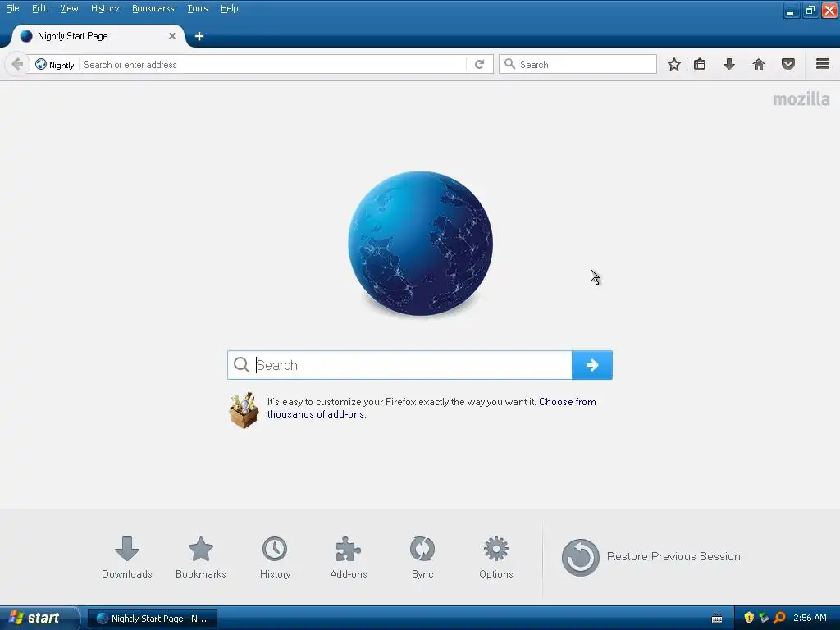Open Bookmarks from the start page launcher
The height and width of the screenshot is (630, 840).
[201, 557]
